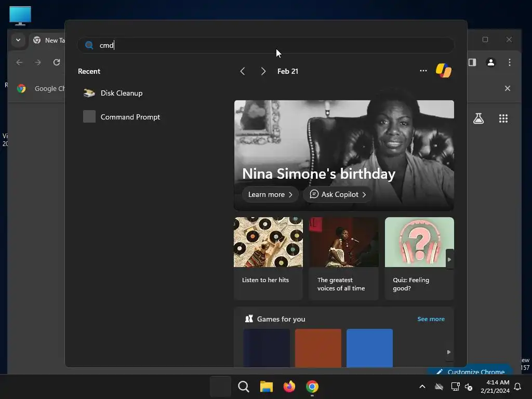Open the clock showing 4:14 AM
Viewport: 532px width, 399px height.
pos(495,387)
